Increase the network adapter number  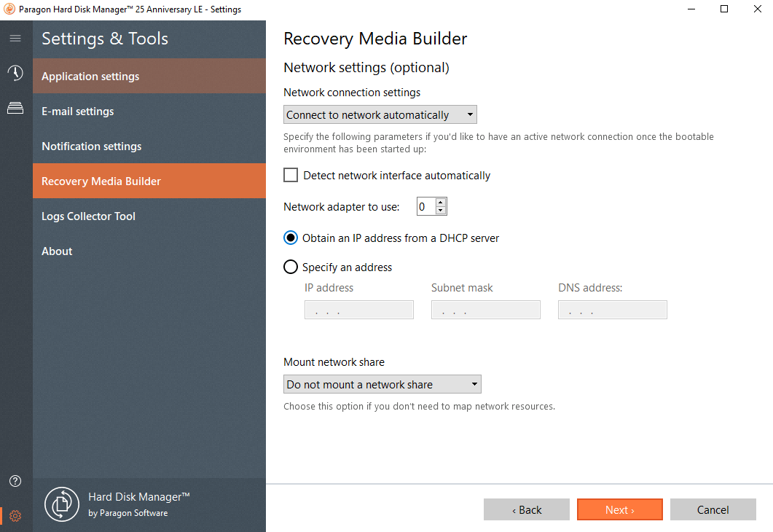point(440,202)
